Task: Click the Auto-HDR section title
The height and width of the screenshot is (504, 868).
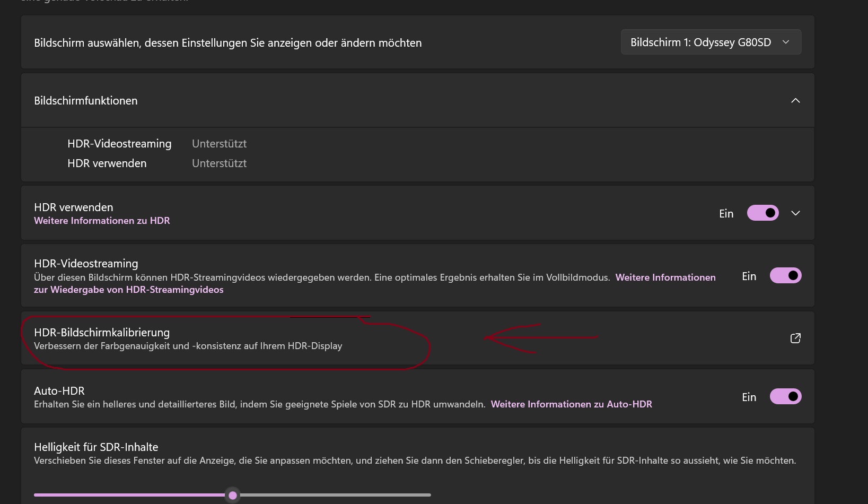Action: [x=59, y=390]
